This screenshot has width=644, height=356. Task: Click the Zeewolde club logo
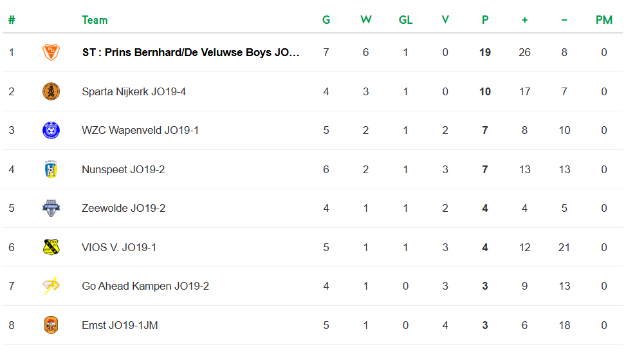[51, 208]
